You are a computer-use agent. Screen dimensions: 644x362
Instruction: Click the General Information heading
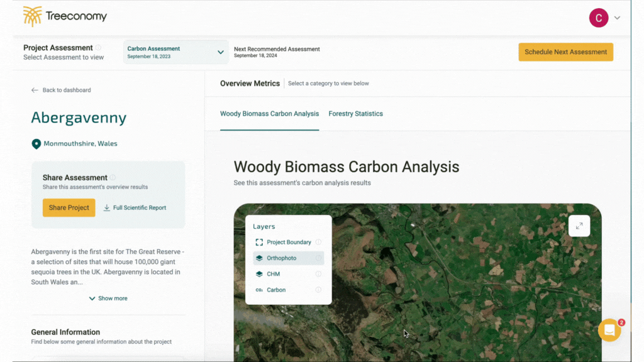[65, 332]
